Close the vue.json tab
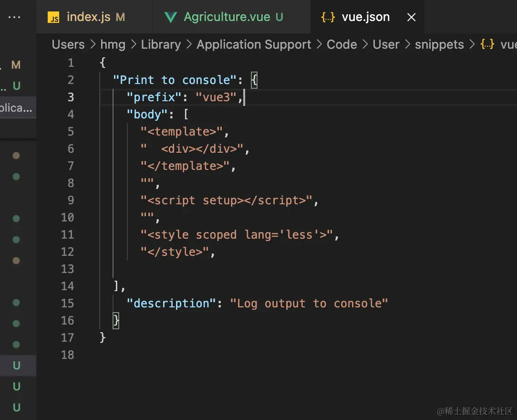Viewport: 517px width, 420px height. pyautogui.click(x=411, y=17)
